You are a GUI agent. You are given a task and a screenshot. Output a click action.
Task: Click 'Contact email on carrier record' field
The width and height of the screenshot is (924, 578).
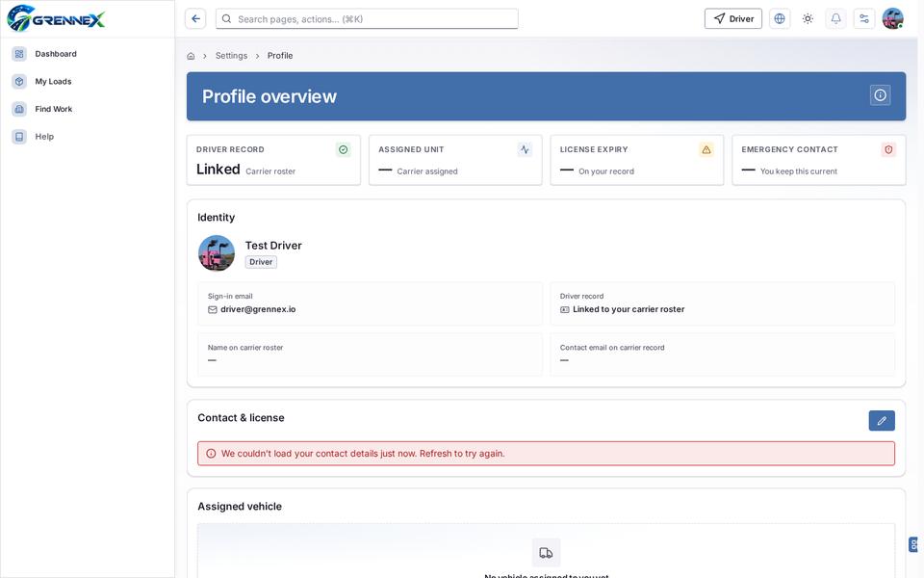pyautogui.click(x=722, y=355)
